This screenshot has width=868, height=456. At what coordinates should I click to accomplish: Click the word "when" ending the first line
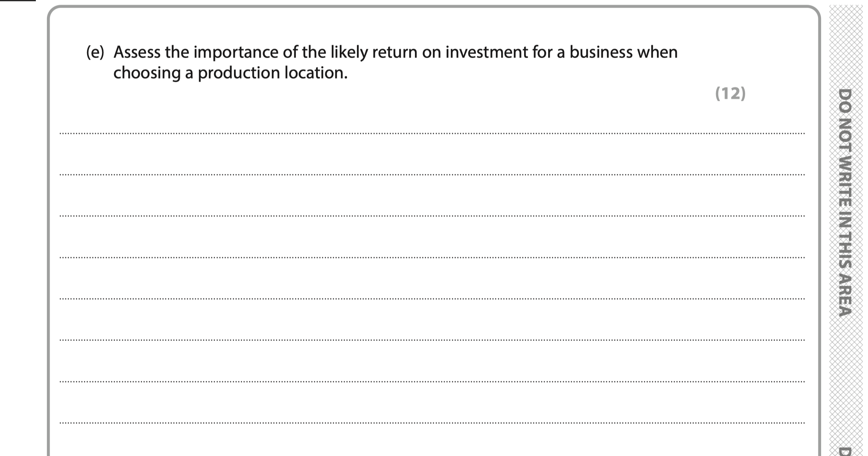click(x=657, y=52)
